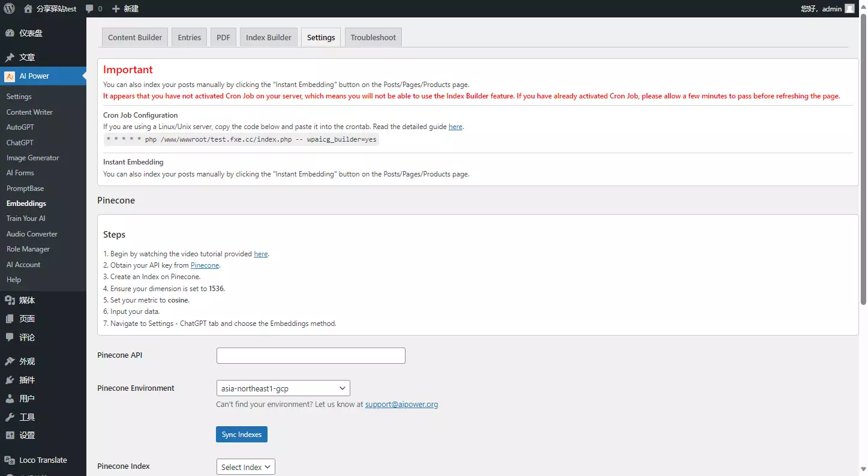Image resolution: width=868 pixels, height=476 pixels.
Task: Open Role Manager submenu item
Action: click(x=28, y=249)
